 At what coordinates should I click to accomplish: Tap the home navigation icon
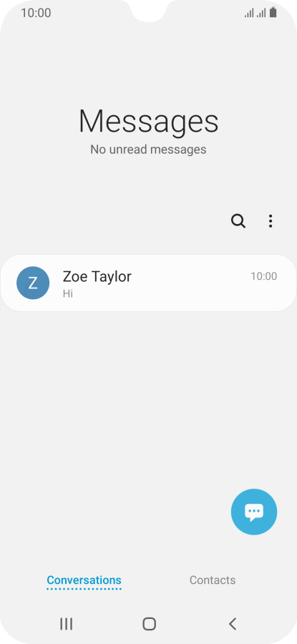149,624
